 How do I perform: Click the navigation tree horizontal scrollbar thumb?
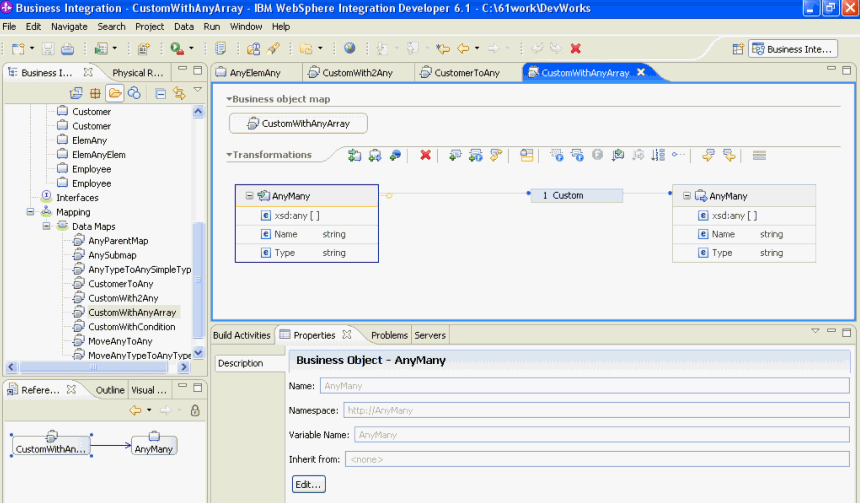(x=93, y=367)
